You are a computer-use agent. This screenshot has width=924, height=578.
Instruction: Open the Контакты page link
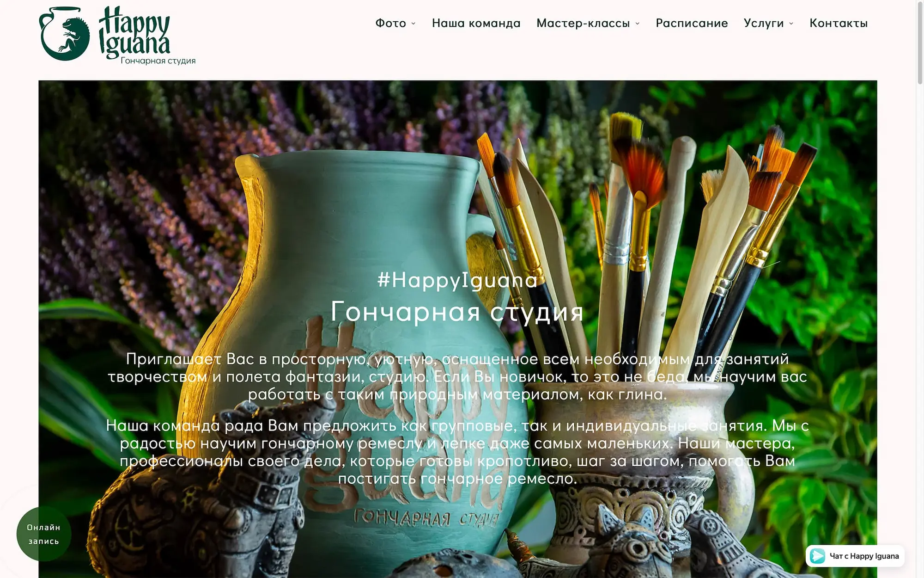[839, 23]
